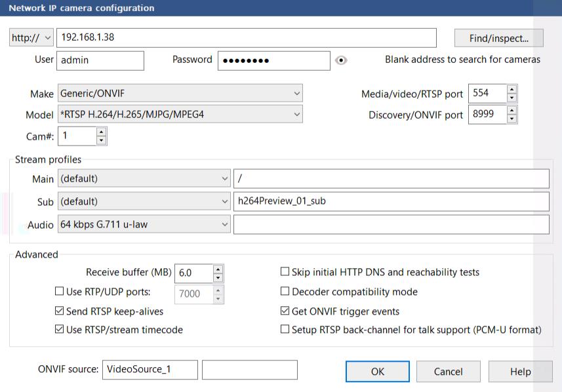Enable Decoder compatibility mode

pos(285,292)
